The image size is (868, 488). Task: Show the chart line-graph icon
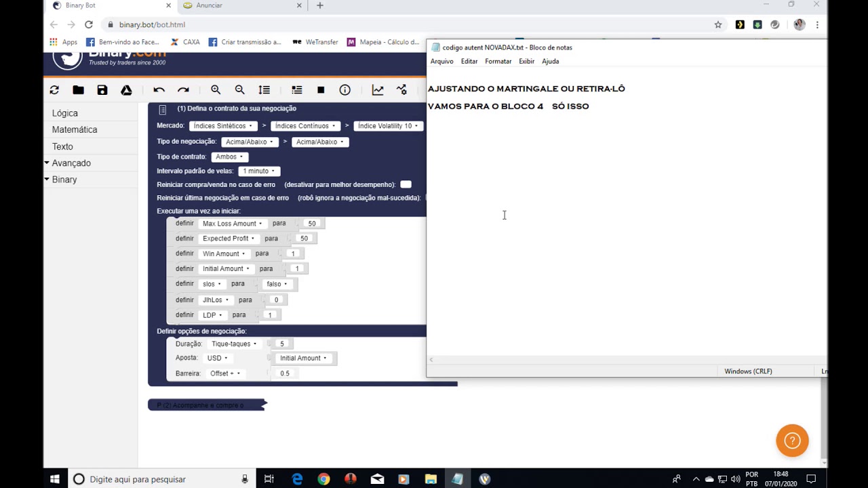click(378, 90)
